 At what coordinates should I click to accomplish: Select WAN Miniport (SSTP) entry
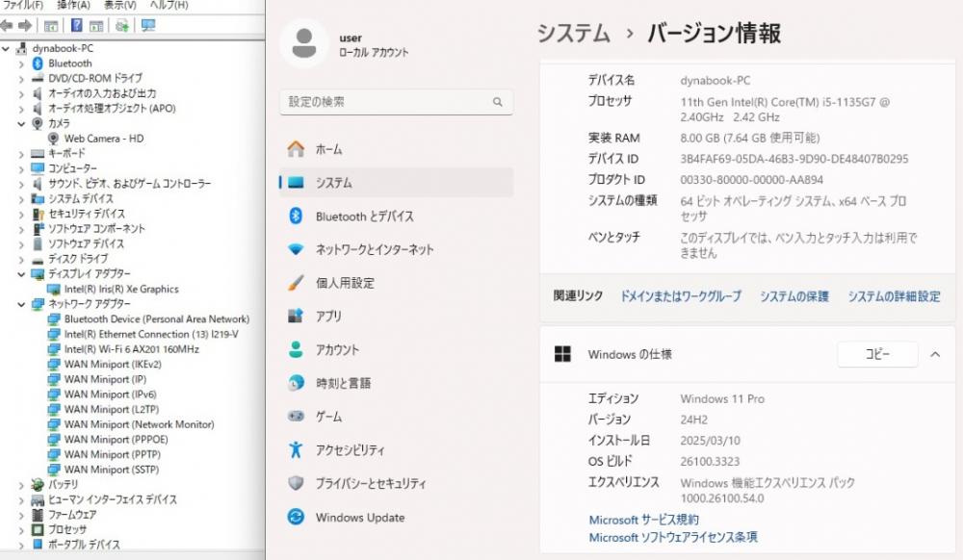[112, 470]
